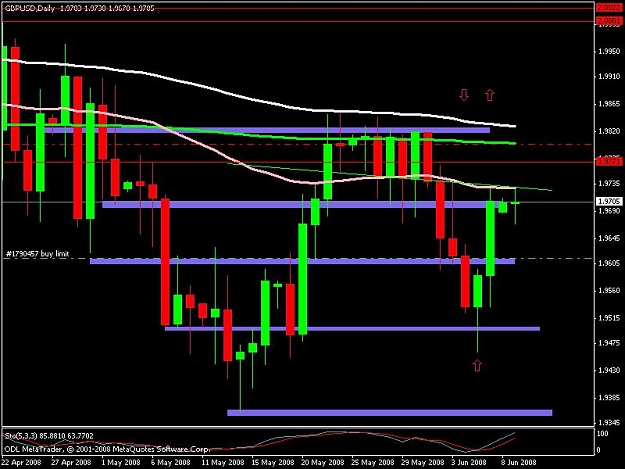This screenshot has width=625, height=469.
Task: Select the purple rectangle at the 1.9500 level
Action: pos(352,329)
